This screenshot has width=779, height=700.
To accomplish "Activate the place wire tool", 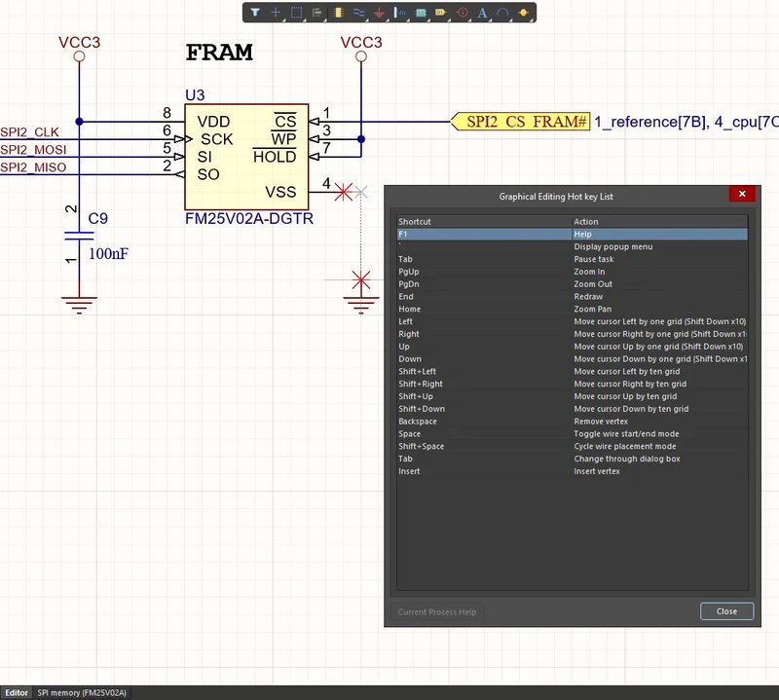I will click(358, 13).
